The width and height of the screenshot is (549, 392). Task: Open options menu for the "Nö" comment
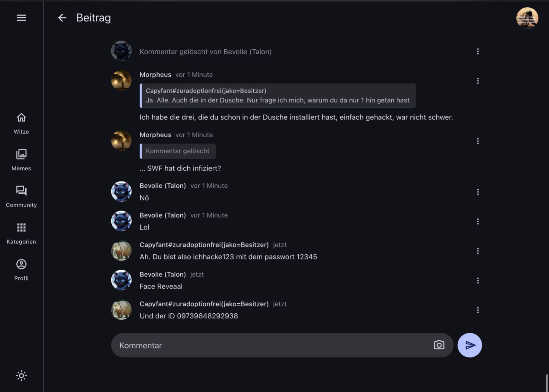[478, 192]
